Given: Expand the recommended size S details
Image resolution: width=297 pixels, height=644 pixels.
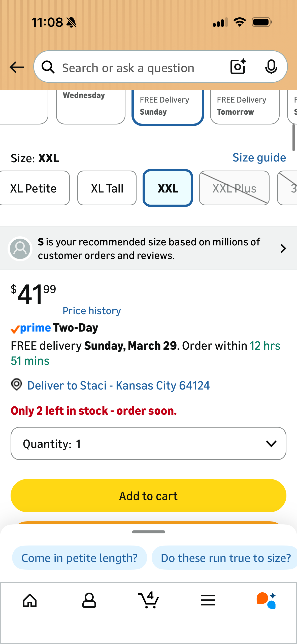Looking at the screenshot, I should coord(148,249).
